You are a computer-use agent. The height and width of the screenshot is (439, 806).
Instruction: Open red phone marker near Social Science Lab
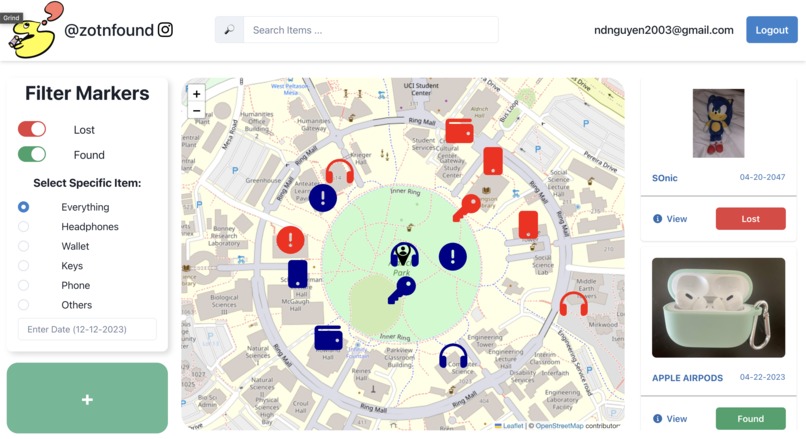(528, 225)
